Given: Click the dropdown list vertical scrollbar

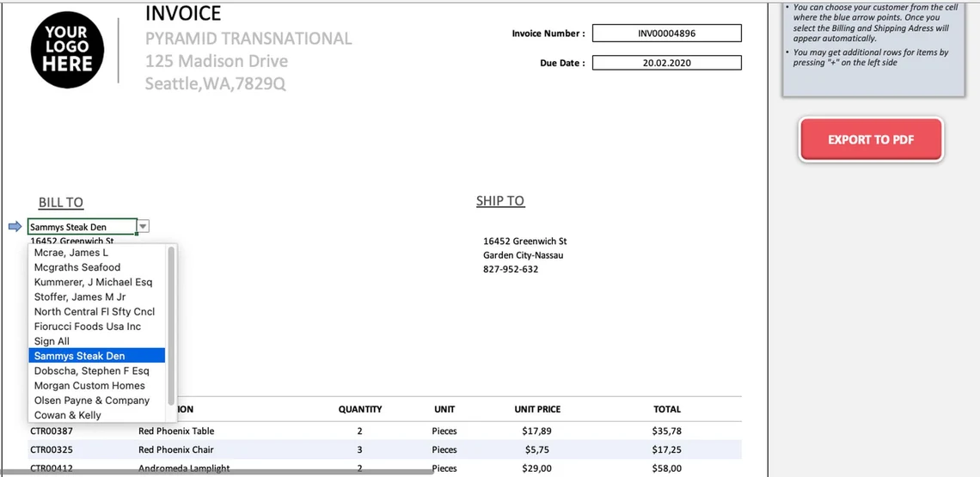Looking at the screenshot, I should [171, 327].
